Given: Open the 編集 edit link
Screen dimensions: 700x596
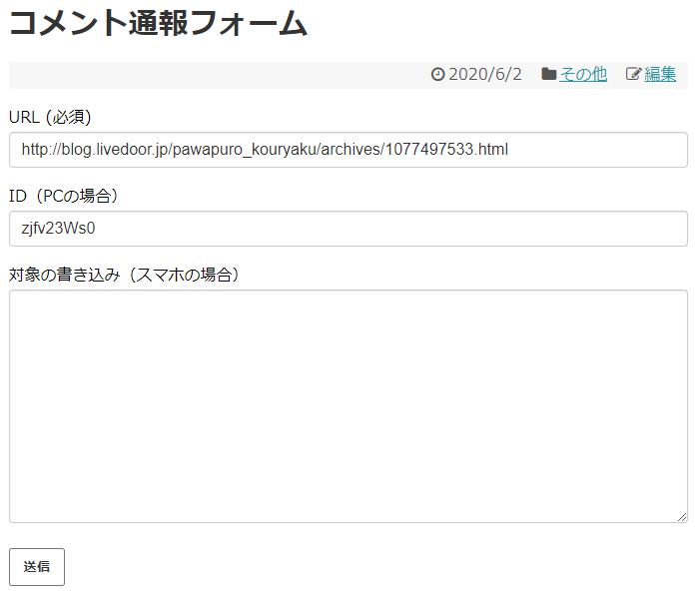Looking at the screenshot, I should click(660, 74).
